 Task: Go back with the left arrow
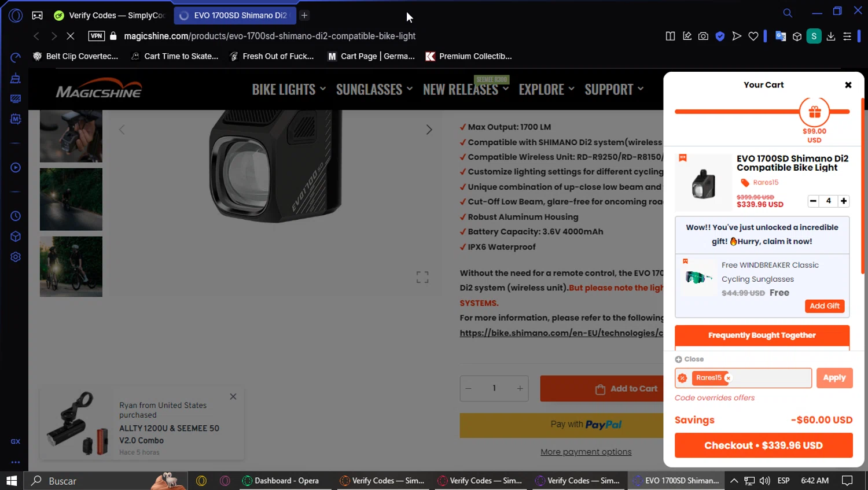coord(36,36)
